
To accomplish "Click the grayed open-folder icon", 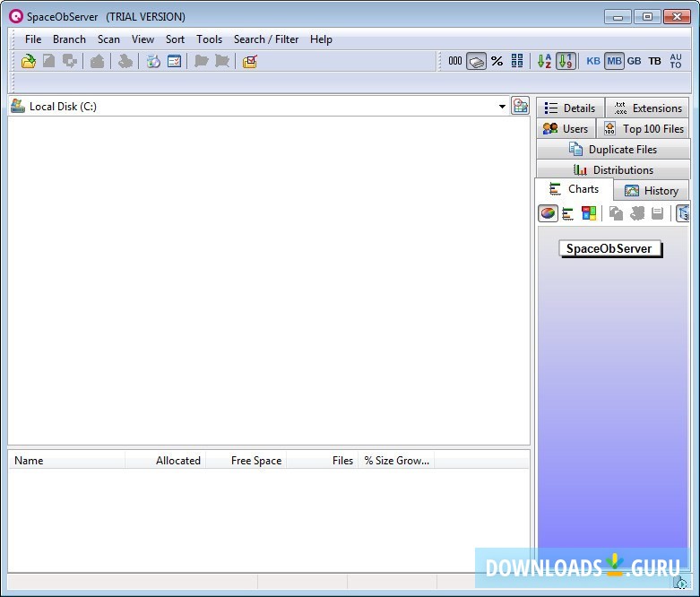I will coord(202,61).
